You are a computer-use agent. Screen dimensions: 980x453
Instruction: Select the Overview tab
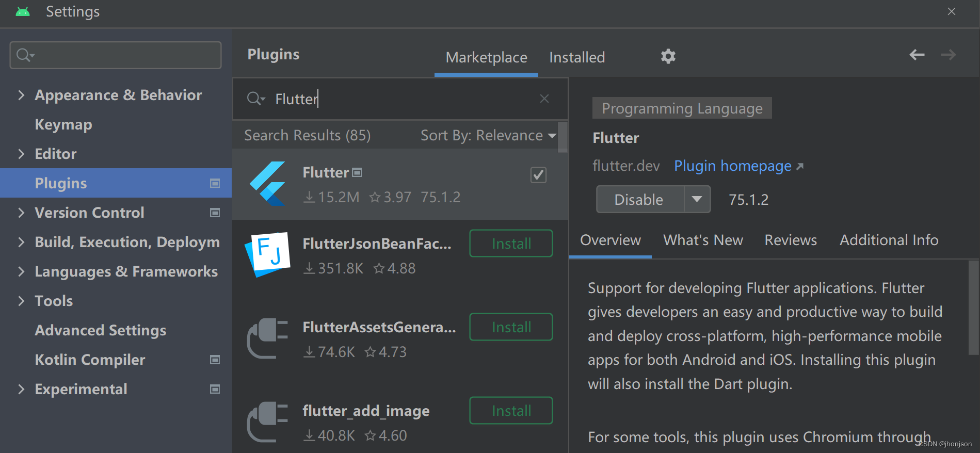(x=611, y=240)
